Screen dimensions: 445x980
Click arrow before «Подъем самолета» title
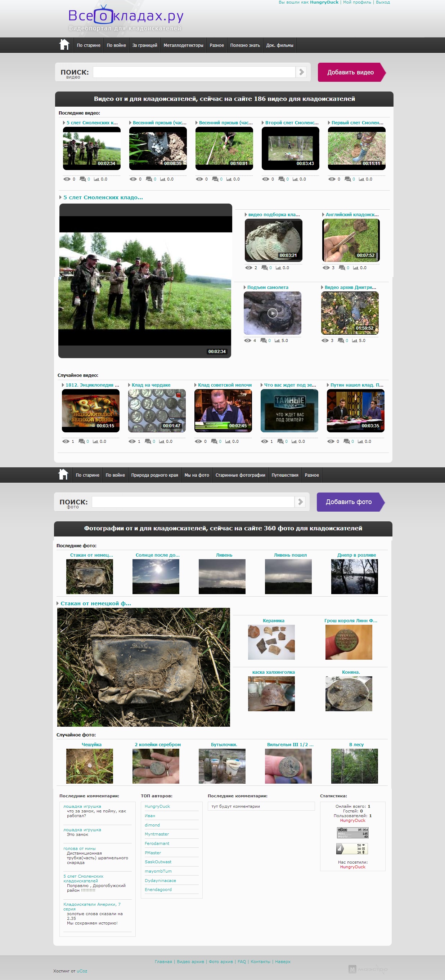point(245,287)
